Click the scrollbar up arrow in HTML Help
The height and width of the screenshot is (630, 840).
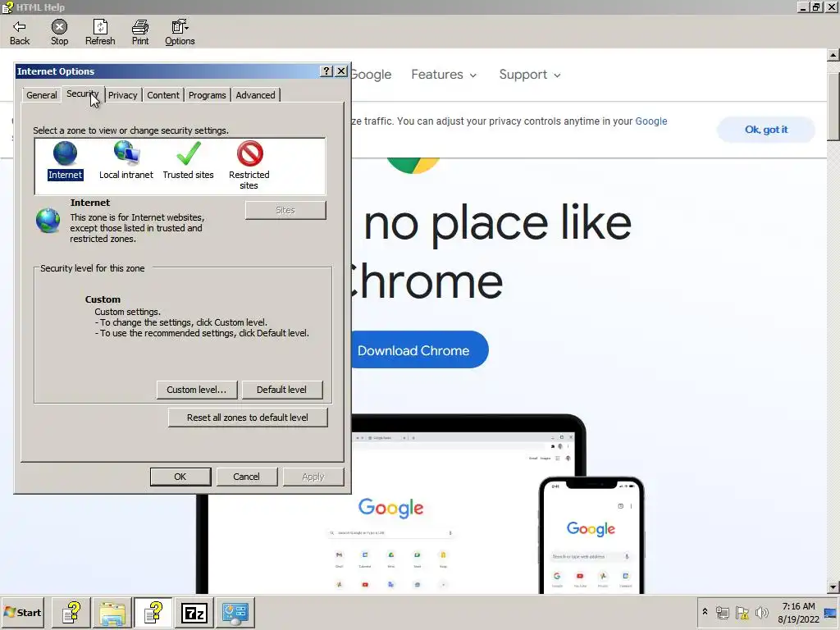coord(833,55)
